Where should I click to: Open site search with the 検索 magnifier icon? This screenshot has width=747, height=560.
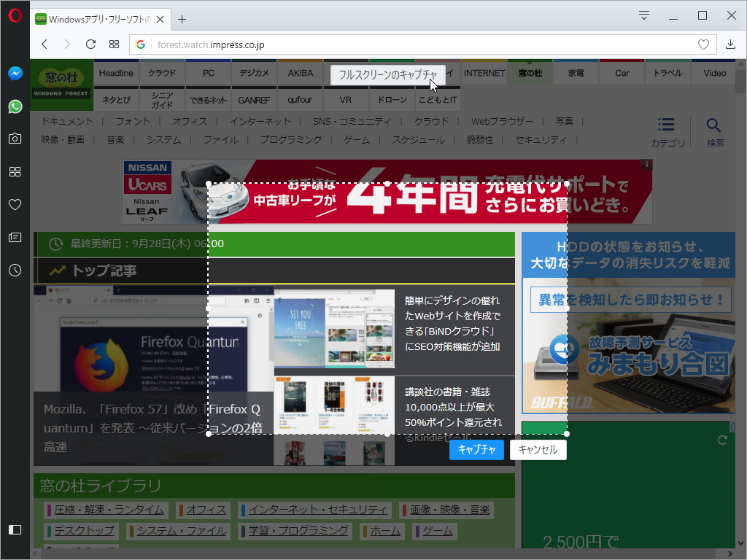(715, 125)
